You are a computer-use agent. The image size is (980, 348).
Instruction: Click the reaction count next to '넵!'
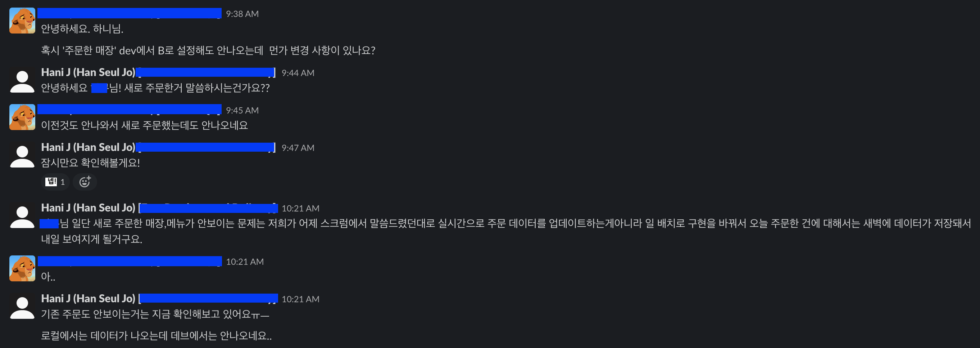(x=63, y=182)
